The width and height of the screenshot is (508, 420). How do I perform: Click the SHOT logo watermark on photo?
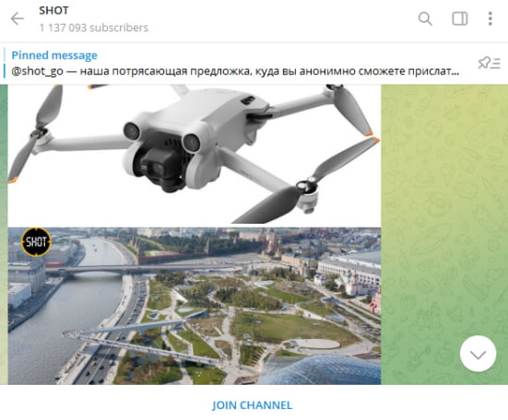[36, 241]
